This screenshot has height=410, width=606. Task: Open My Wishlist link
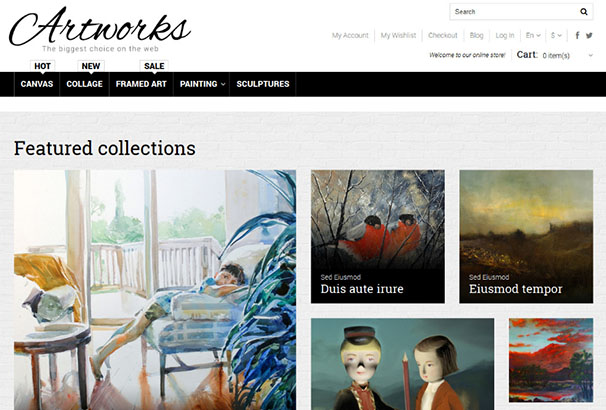(x=398, y=35)
